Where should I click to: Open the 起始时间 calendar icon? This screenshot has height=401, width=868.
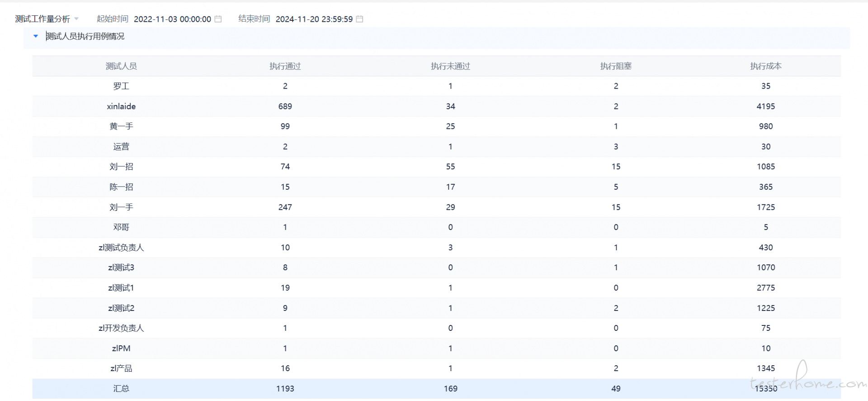coord(218,19)
